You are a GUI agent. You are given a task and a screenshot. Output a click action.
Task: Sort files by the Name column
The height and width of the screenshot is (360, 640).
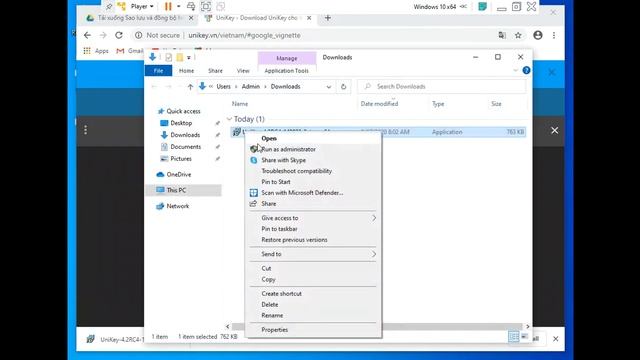(x=240, y=104)
